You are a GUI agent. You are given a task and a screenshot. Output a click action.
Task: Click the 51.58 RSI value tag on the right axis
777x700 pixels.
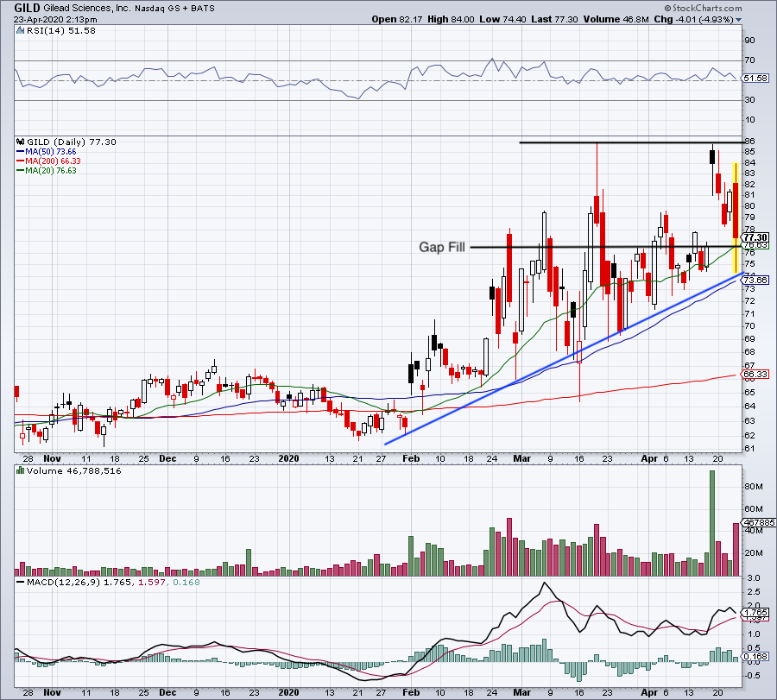pos(756,79)
